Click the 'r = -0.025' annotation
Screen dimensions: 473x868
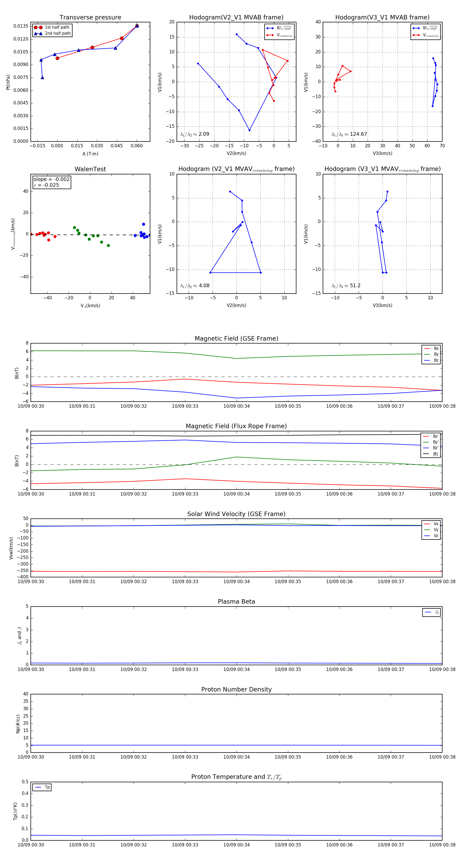coord(47,185)
